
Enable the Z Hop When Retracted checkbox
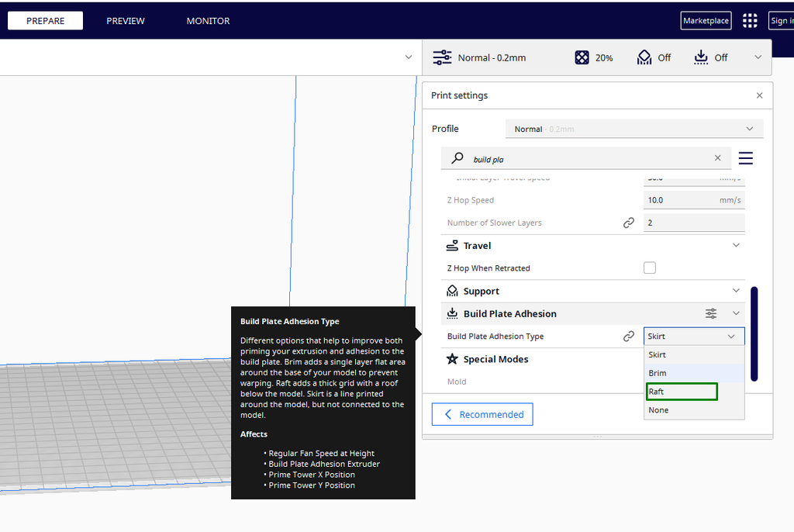pos(650,268)
